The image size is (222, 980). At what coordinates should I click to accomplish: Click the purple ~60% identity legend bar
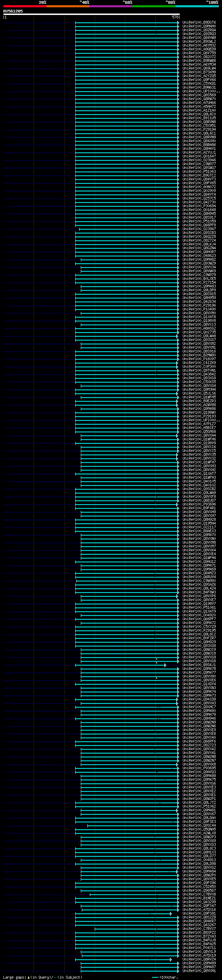111,6
